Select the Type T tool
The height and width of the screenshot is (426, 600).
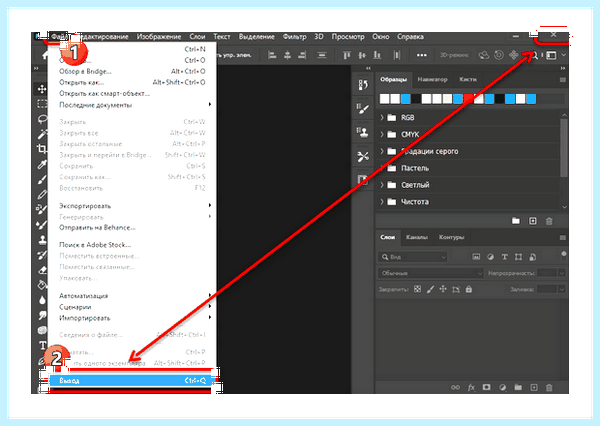42,345
